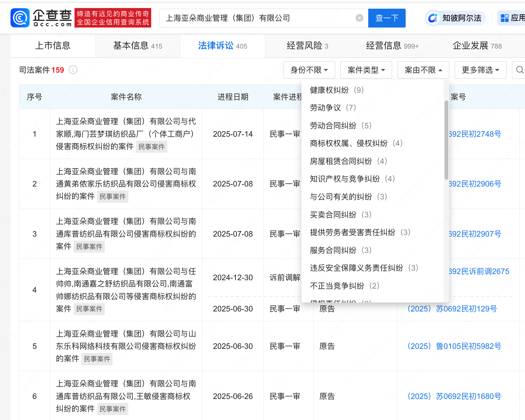This screenshot has width=525, height=420.
Task: Click the magnifier search icon in filters
Action: coord(520,70)
